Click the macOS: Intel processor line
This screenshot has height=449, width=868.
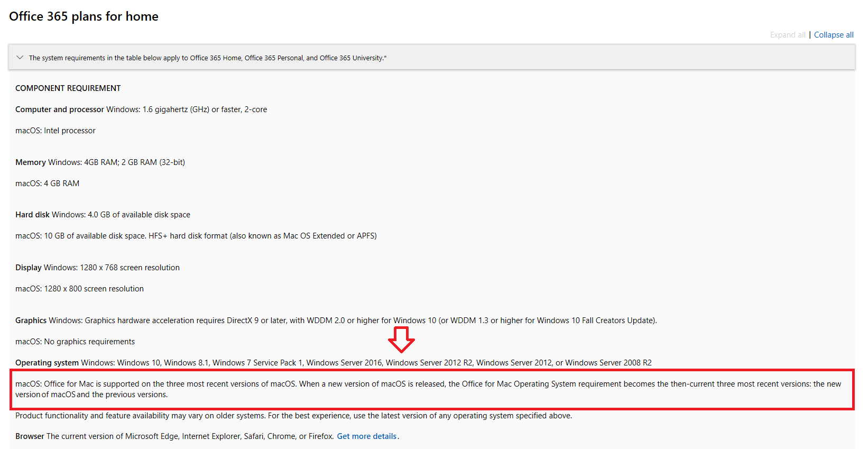tap(56, 131)
